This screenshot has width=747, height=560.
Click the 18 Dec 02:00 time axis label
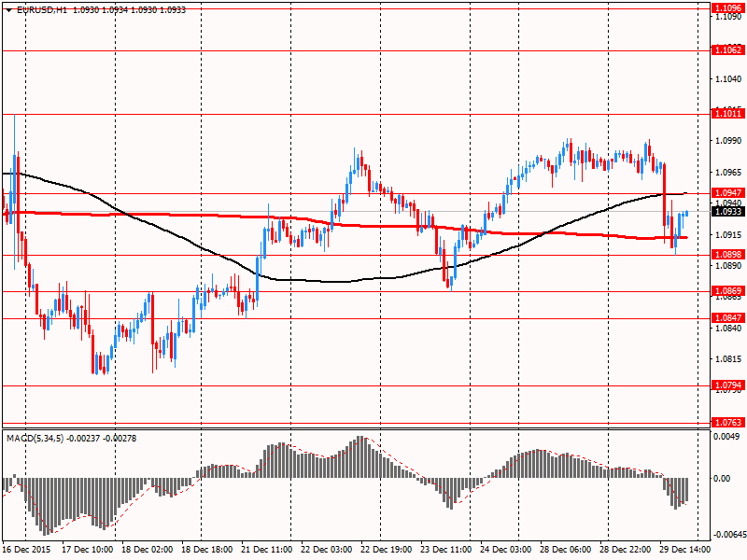click(148, 549)
